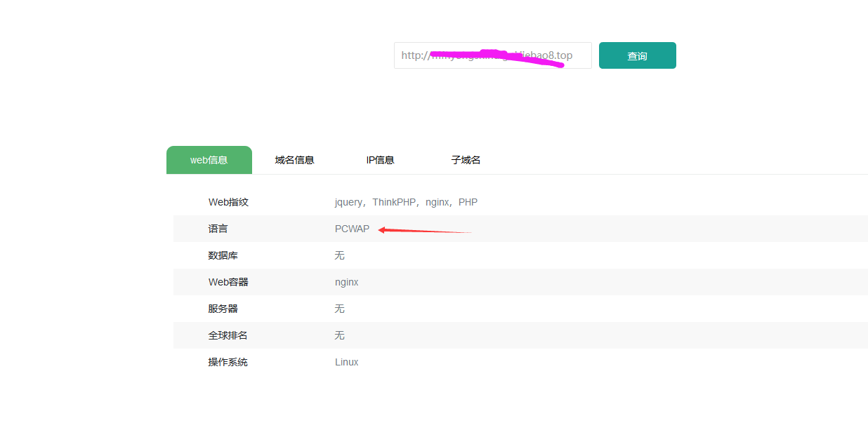
Task: Click the 数据库 row label
Action: pyautogui.click(x=223, y=255)
